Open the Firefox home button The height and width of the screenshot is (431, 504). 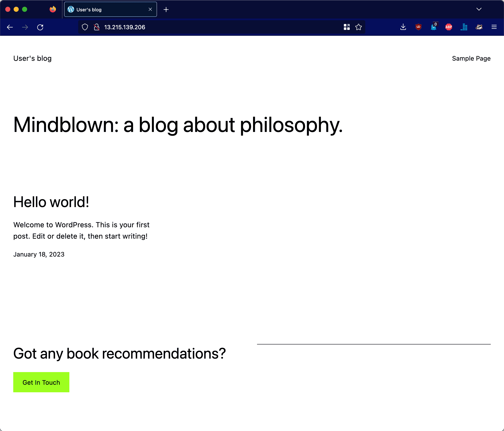pyautogui.click(x=52, y=9)
